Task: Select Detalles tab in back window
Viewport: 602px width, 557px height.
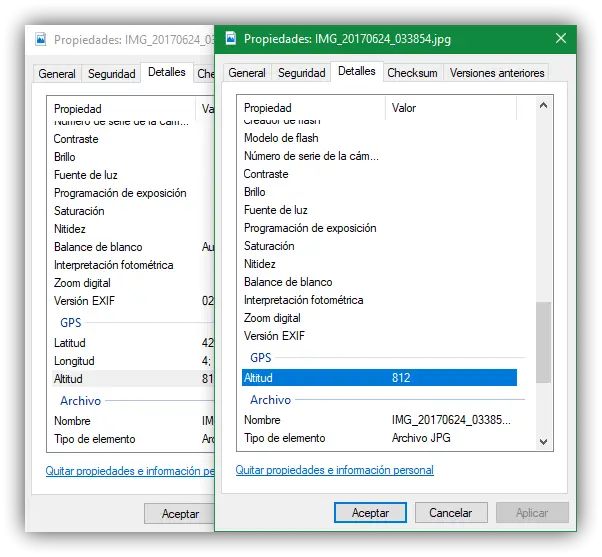Action: 167,72
